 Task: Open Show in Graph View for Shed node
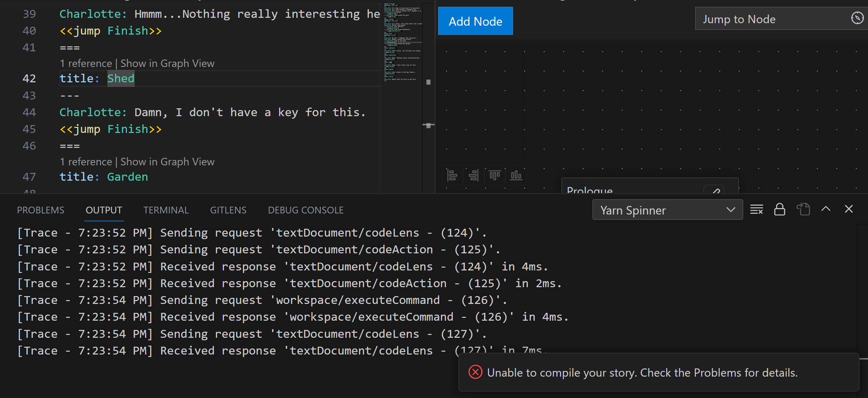[167, 63]
